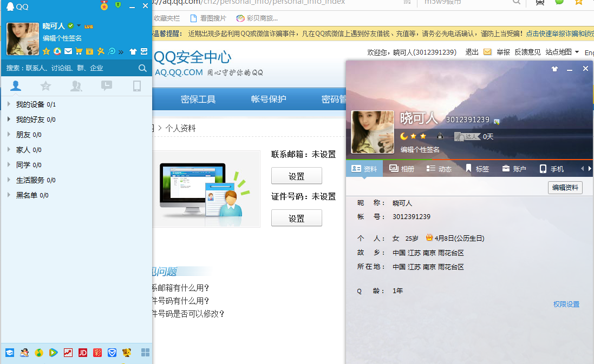
Task: Click 设置 button for 证件号码
Action: pyautogui.click(x=297, y=218)
